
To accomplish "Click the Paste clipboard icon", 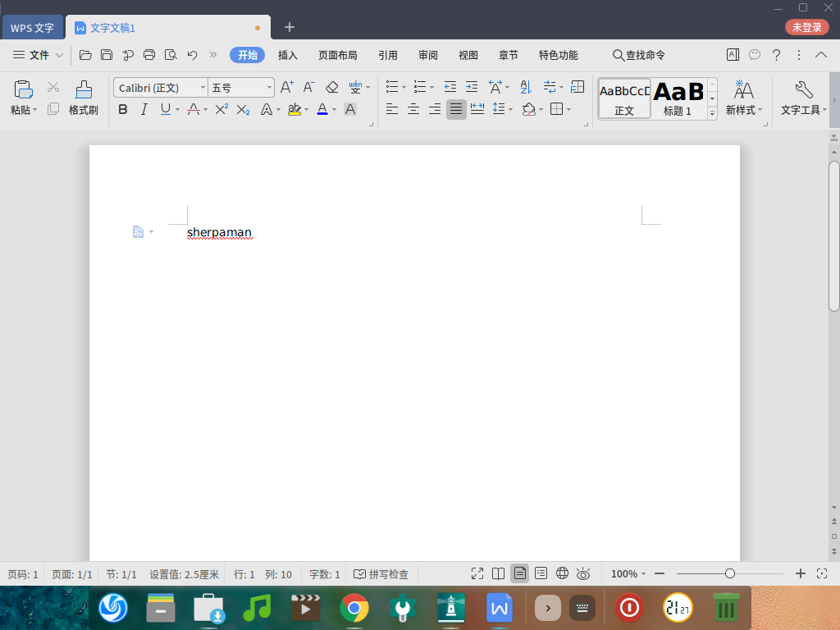I will pos(23,89).
